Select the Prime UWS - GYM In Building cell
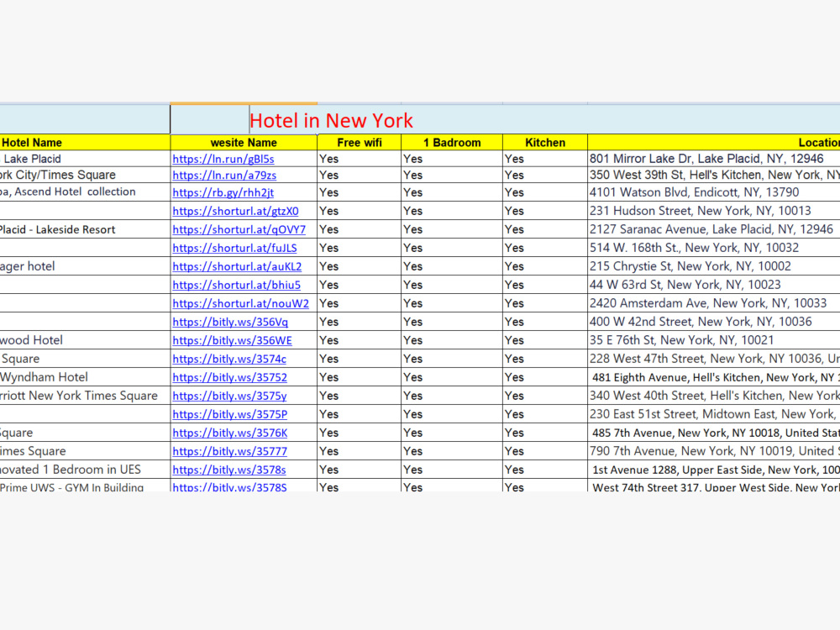The width and height of the screenshot is (840, 630). pos(85,486)
